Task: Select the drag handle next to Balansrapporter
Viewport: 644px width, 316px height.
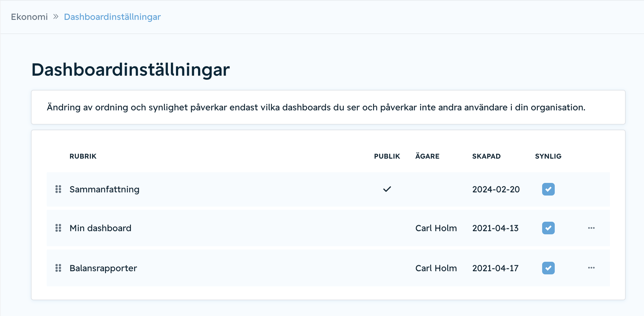Action: (x=58, y=268)
